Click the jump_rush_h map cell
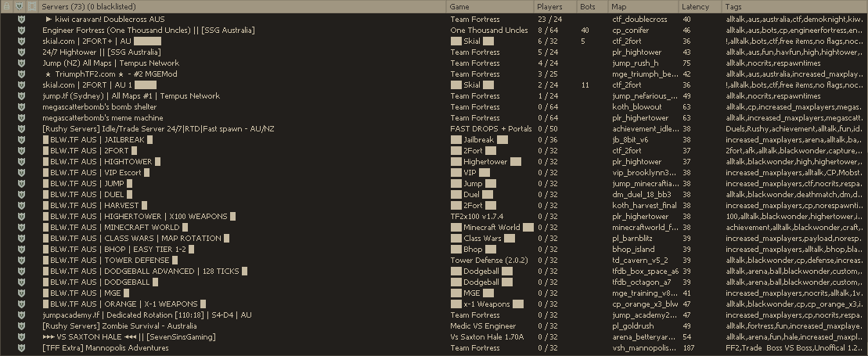 coord(636,63)
